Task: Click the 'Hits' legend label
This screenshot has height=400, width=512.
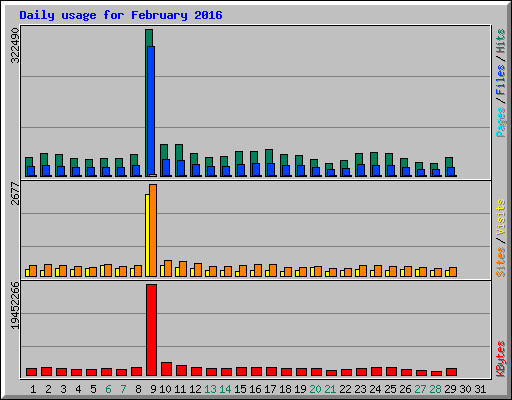Action: (x=500, y=41)
